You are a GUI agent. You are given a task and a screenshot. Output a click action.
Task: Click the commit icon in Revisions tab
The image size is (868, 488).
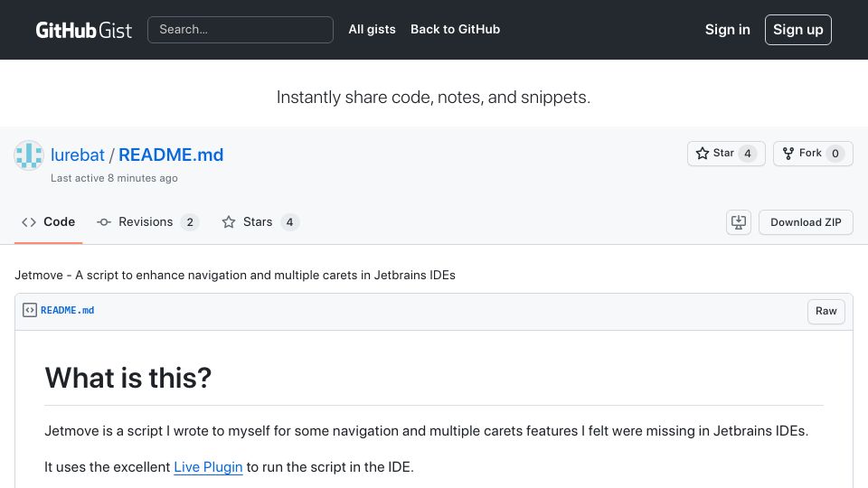103,222
